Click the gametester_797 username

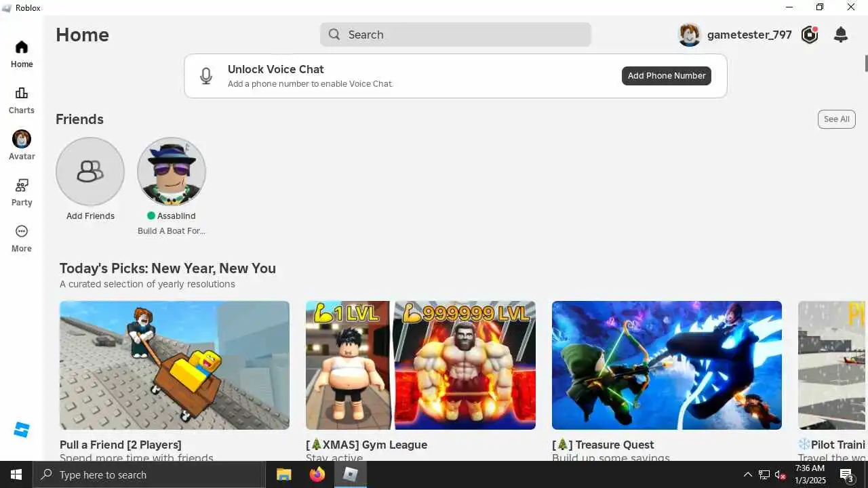[749, 35]
